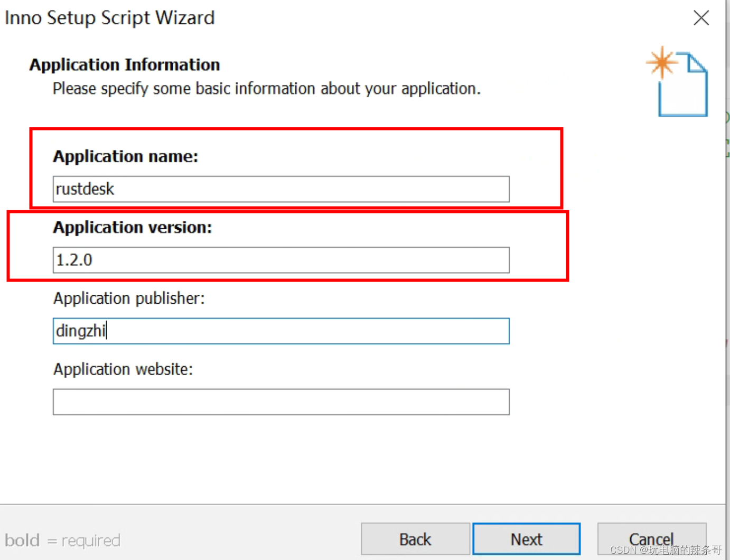Click the Application Information heading
The width and height of the screenshot is (730, 560).
(125, 65)
